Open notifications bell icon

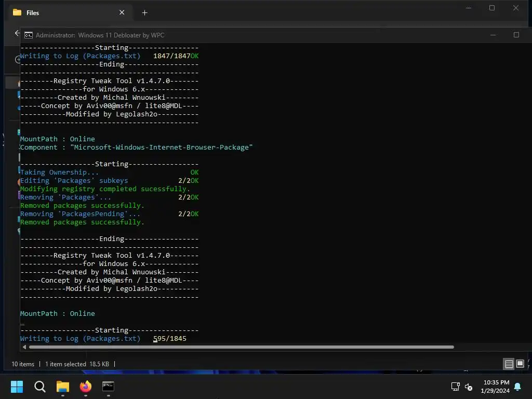(518, 387)
